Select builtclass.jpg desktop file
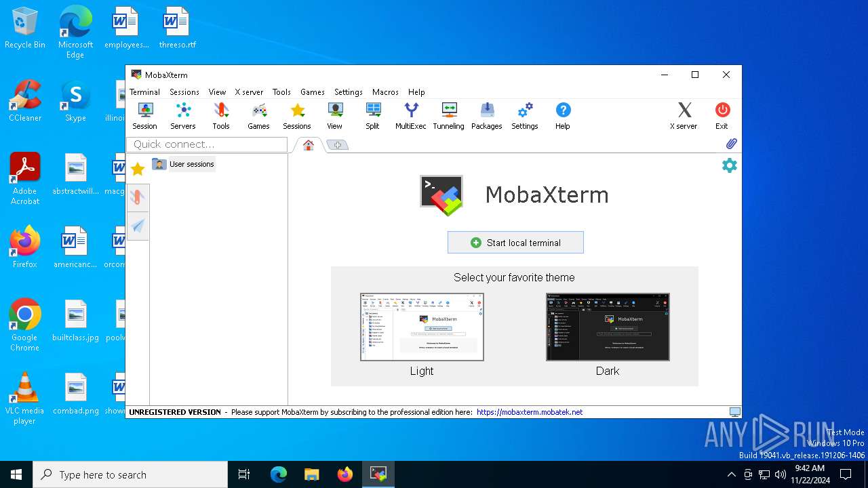868x488 pixels. coord(75,321)
